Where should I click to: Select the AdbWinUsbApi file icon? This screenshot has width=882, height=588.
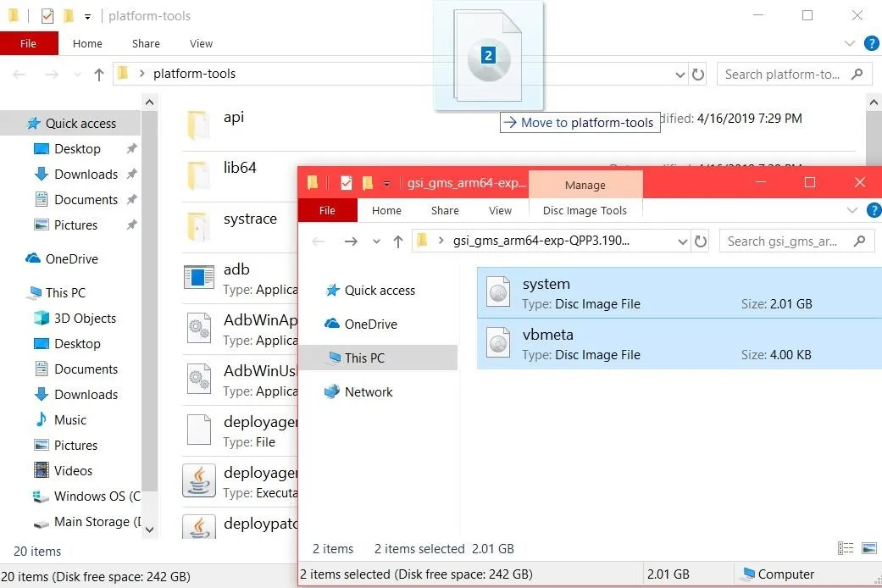[198, 379]
